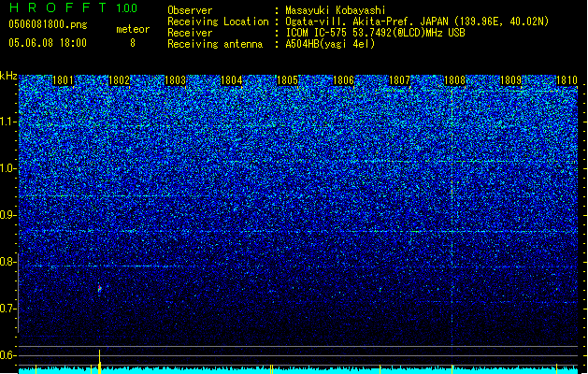Image resolution: width=588 pixels, height=374 pixels.
Task: Click the Receiving Location label
Action: (218, 22)
